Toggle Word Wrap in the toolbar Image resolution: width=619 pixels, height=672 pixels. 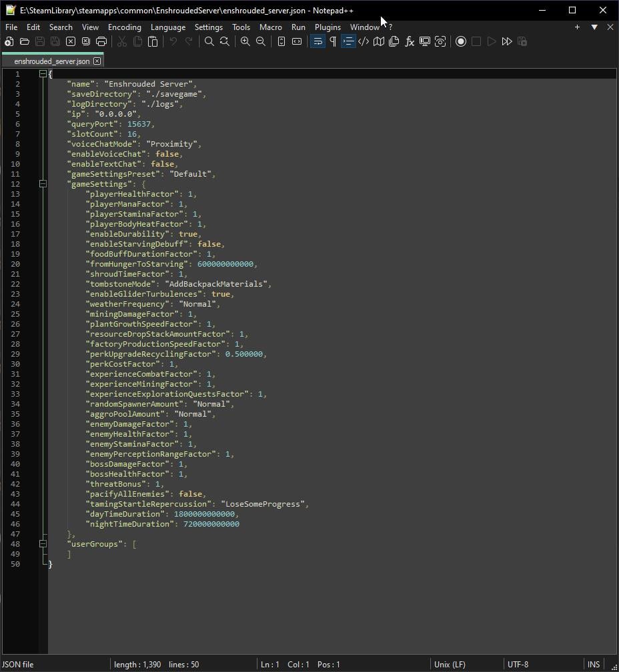(x=318, y=41)
